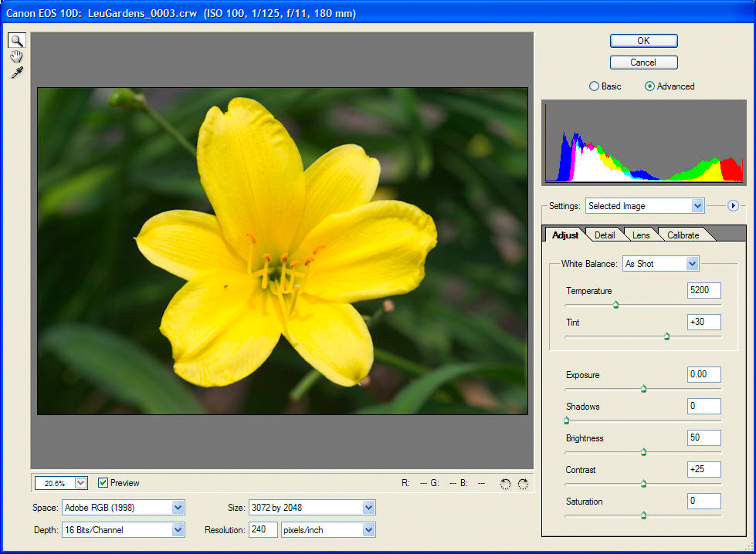Image resolution: width=756 pixels, height=554 pixels.
Task: Toggle the Preview checkbox
Action: [x=103, y=482]
